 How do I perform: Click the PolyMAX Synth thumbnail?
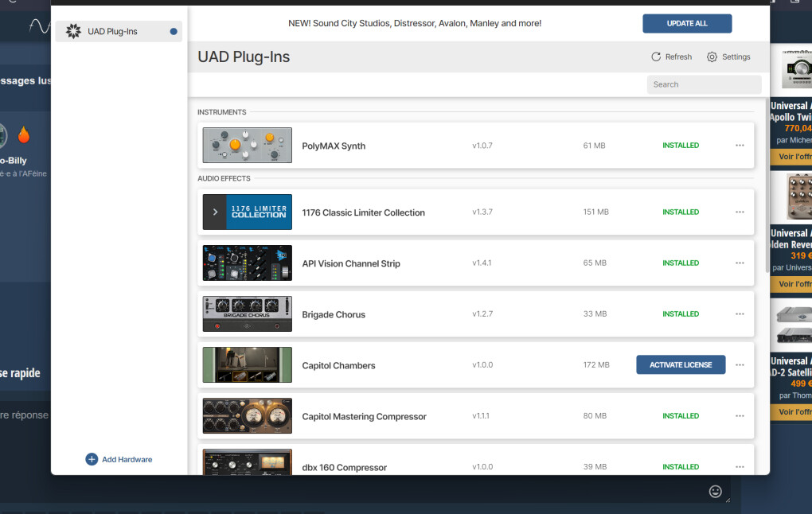pyautogui.click(x=247, y=146)
